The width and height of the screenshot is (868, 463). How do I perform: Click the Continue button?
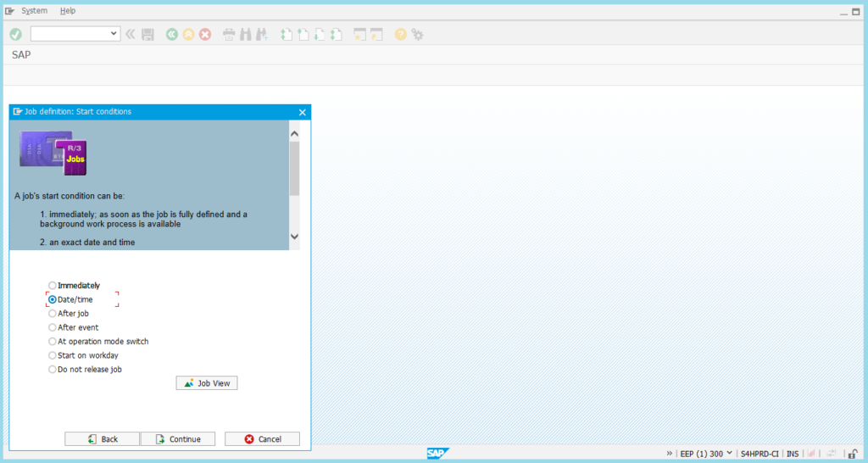click(x=178, y=439)
